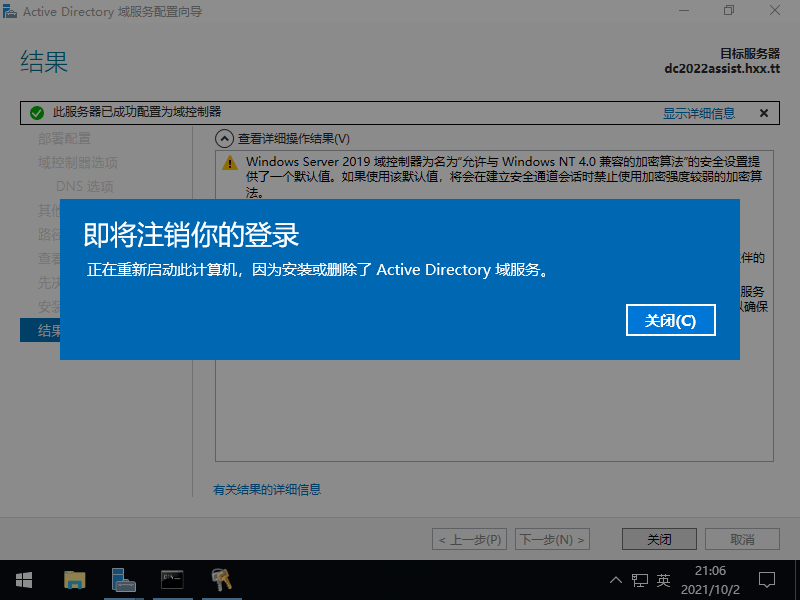800x600 pixels.
Task: Click the Active Directory wizard title icon
Action: coord(10,12)
